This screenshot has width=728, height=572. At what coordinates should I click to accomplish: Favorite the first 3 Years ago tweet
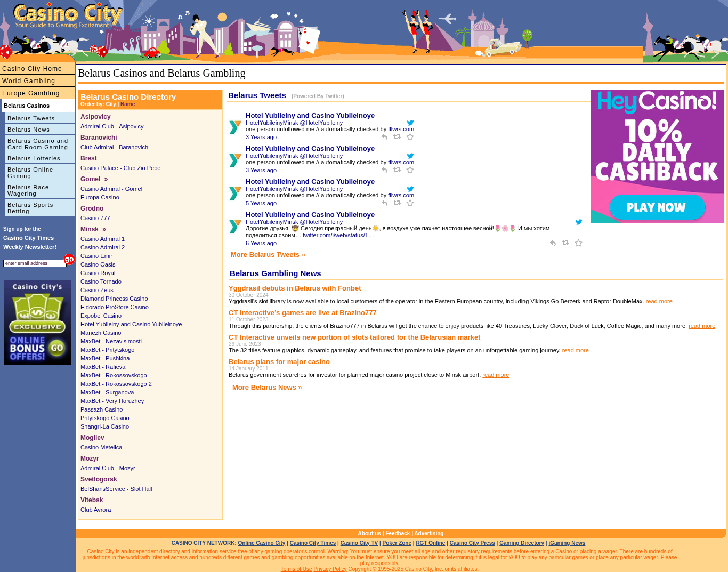click(410, 137)
